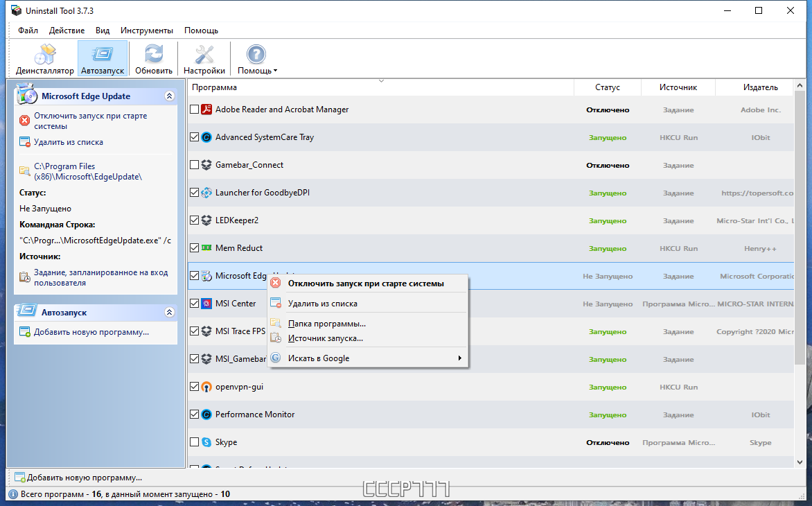Collapse the Microsoft Edge Update panel
This screenshot has width=812, height=506.
coord(169,96)
